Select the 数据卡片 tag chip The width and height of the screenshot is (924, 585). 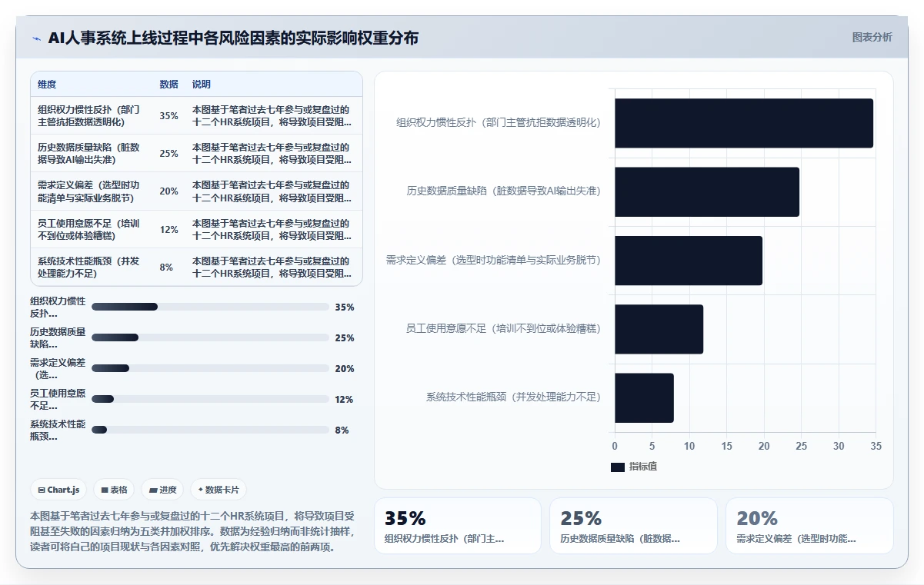click(x=218, y=490)
